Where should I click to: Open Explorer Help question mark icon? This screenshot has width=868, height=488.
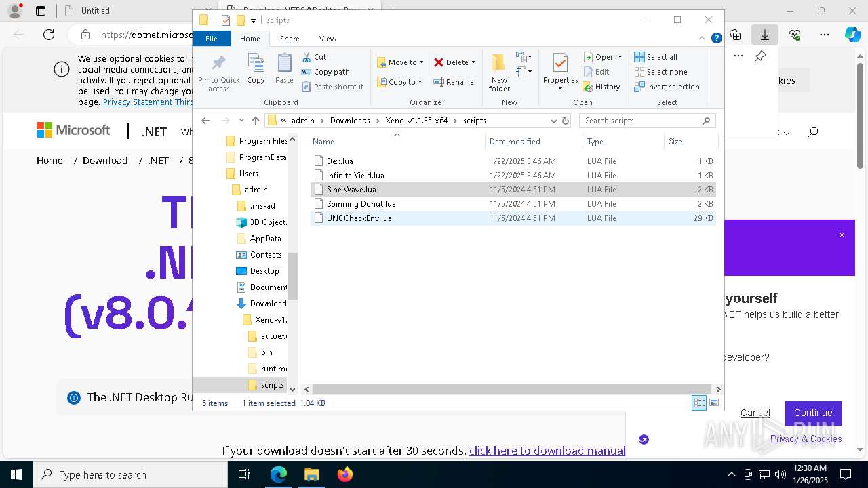pyautogui.click(x=716, y=39)
